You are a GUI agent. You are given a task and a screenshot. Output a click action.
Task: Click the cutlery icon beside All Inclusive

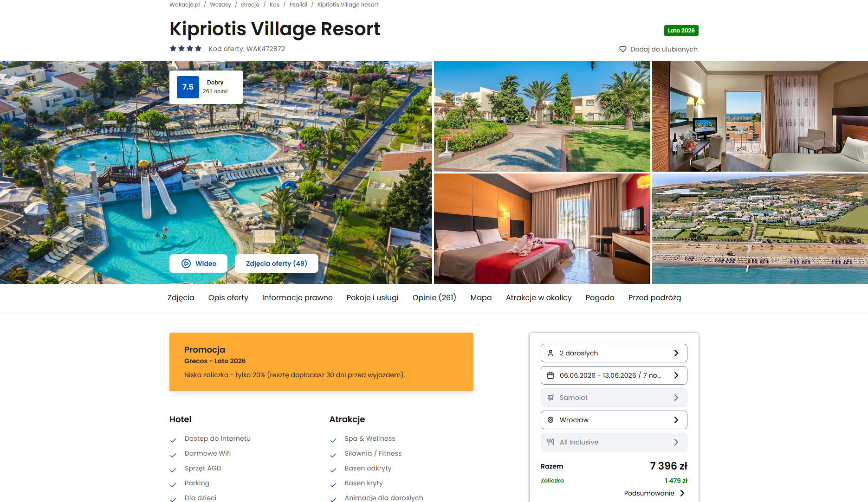pos(551,442)
